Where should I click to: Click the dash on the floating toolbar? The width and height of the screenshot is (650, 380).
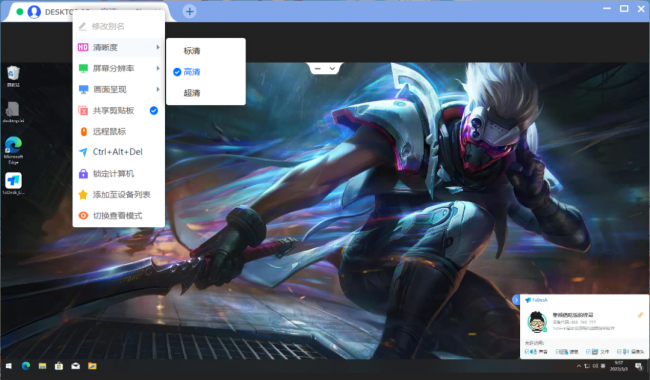pos(318,68)
